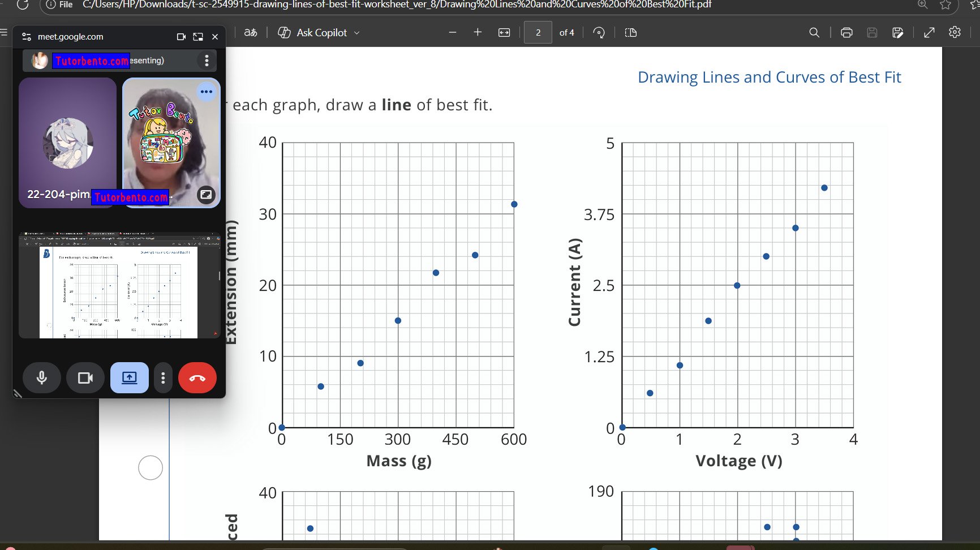Expand the Ask Copilot dropdown arrow

357,33
